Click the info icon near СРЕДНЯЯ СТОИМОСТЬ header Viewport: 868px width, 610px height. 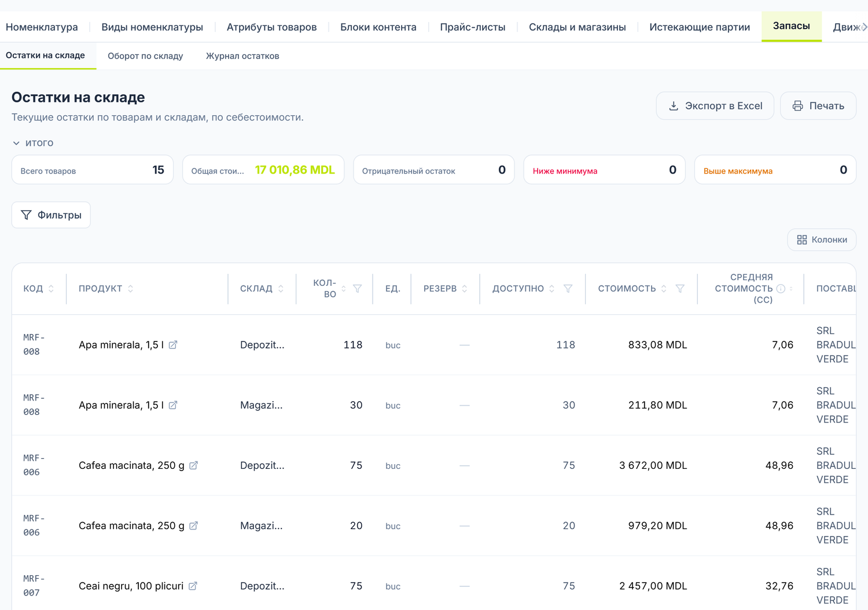click(x=781, y=289)
